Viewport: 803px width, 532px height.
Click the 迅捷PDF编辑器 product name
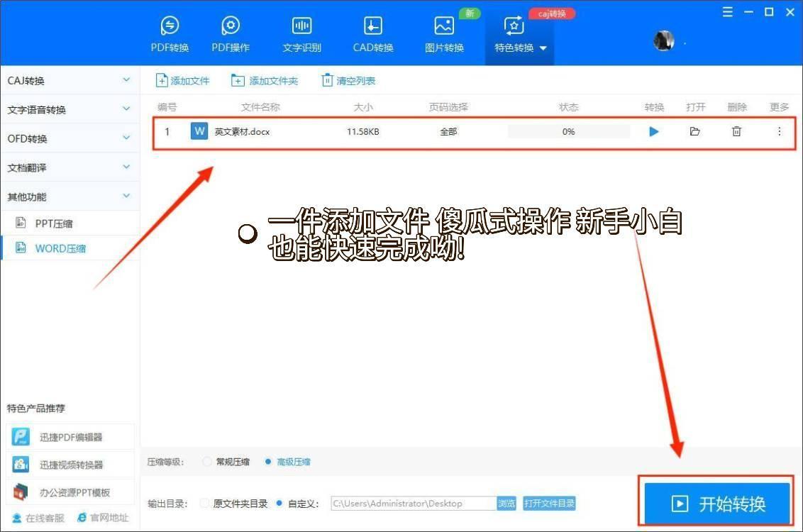click(71, 437)
